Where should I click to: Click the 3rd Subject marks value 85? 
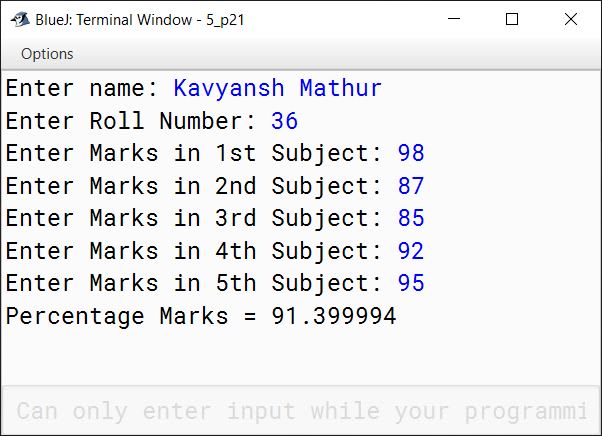(x=411, y=218)
